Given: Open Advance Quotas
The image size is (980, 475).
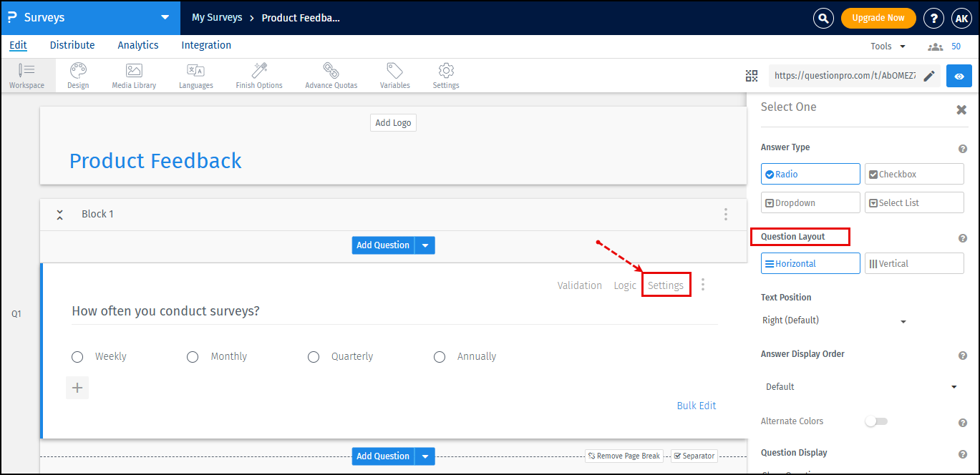Looking at the screenshot, I should (x=331, y=75).
